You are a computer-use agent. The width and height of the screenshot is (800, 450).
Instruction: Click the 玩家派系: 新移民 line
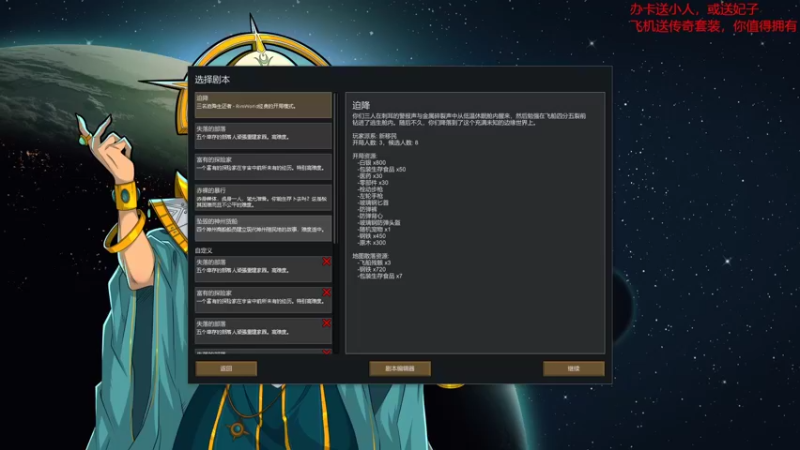[374, 136]
